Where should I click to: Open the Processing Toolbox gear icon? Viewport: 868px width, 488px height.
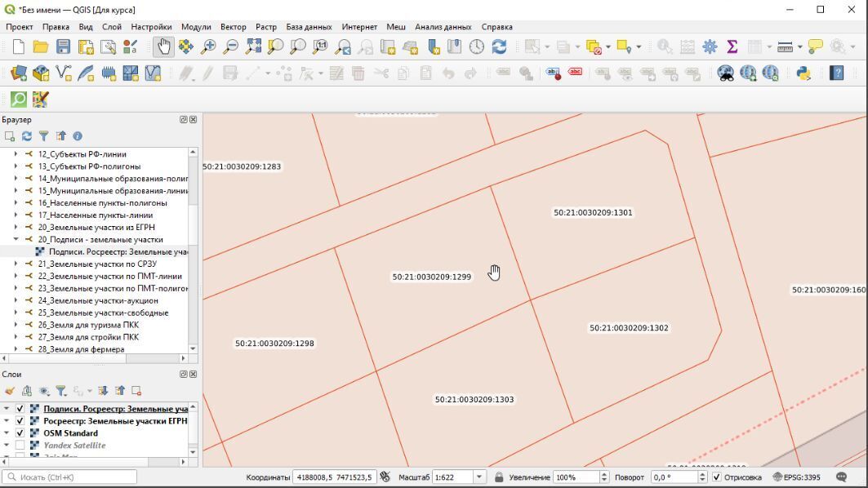pyautogui.click(x=710, y=47)
